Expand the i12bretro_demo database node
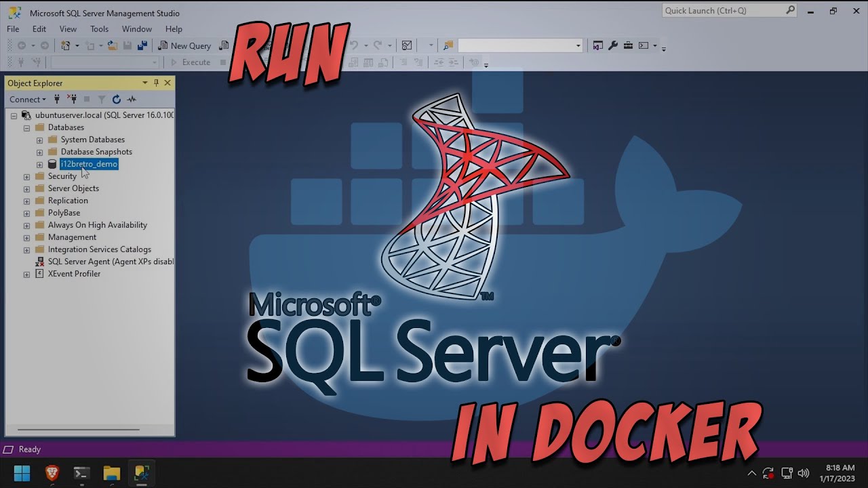The image size is (868, 488). pyautogui.click(x=39, y=164)
